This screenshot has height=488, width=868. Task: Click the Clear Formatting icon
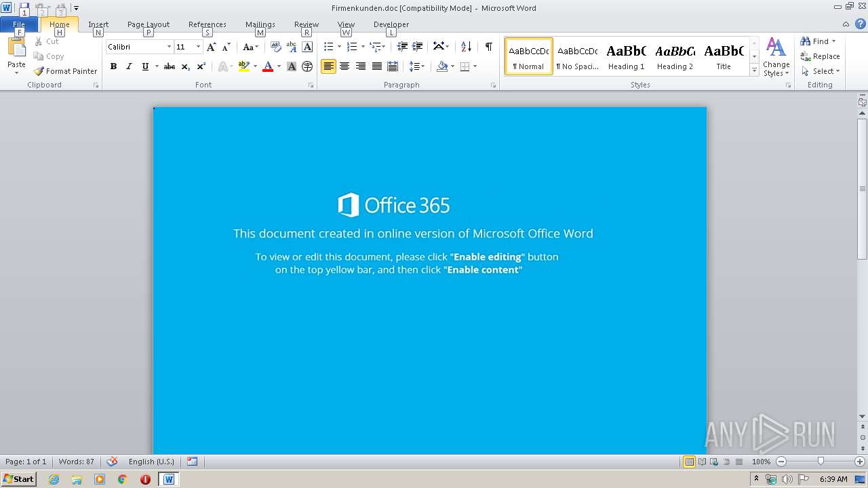coord(275,47)
